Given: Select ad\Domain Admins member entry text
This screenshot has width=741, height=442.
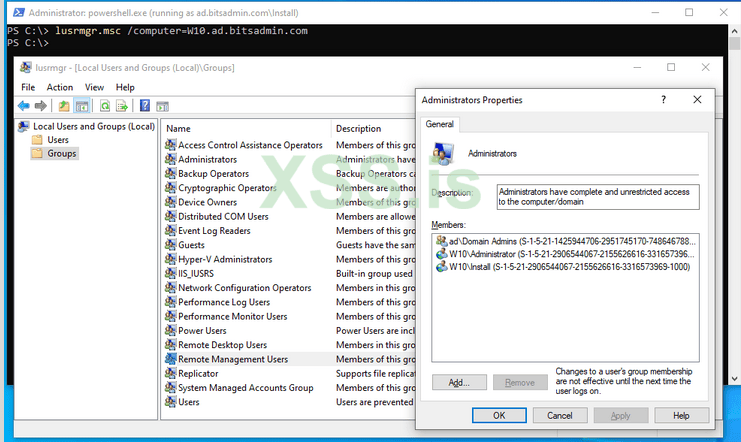Looking at the screenshot, I should pyautogui.click(x=572, y=241).
